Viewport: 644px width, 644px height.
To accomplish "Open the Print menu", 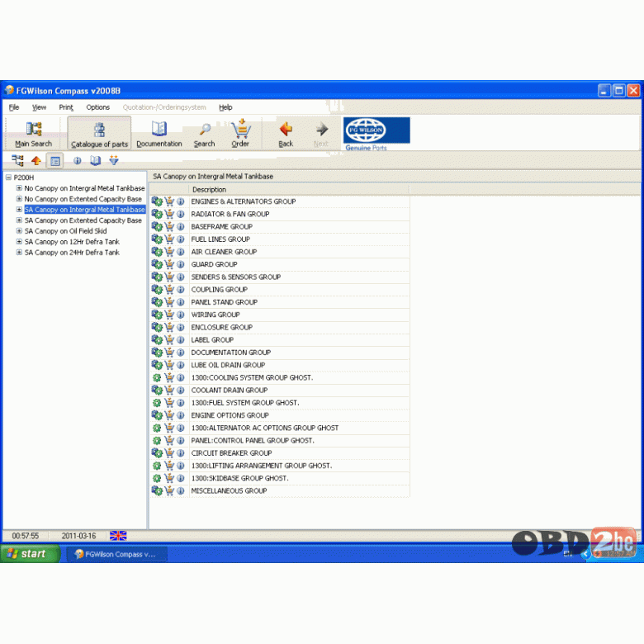I will (x=66, y=107).
